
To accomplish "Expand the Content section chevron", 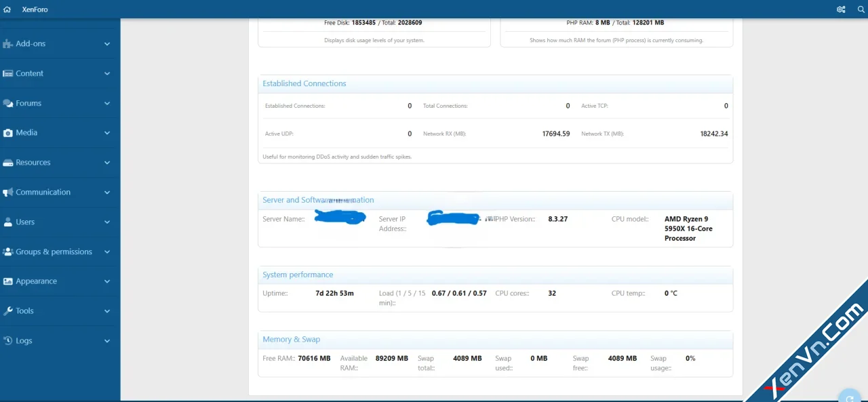I will (107, 74).
